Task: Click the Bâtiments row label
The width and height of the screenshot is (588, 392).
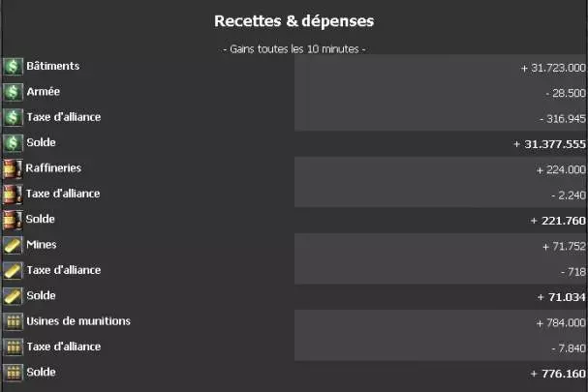Action: [53, 66]
